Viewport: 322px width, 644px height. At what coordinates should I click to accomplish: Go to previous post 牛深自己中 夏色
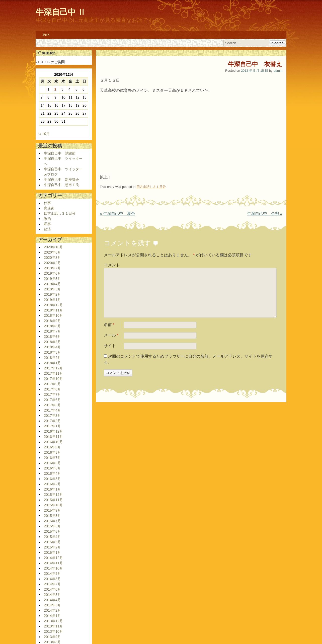[117, 213]
